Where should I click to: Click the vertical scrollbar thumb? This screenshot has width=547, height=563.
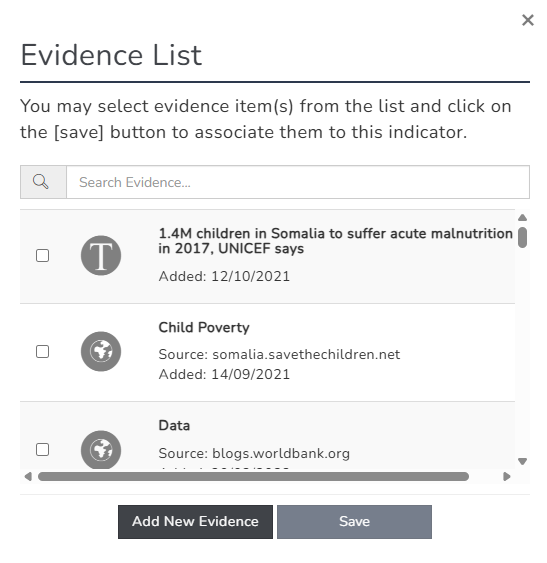pyautogui.click(x=523, y=237)
